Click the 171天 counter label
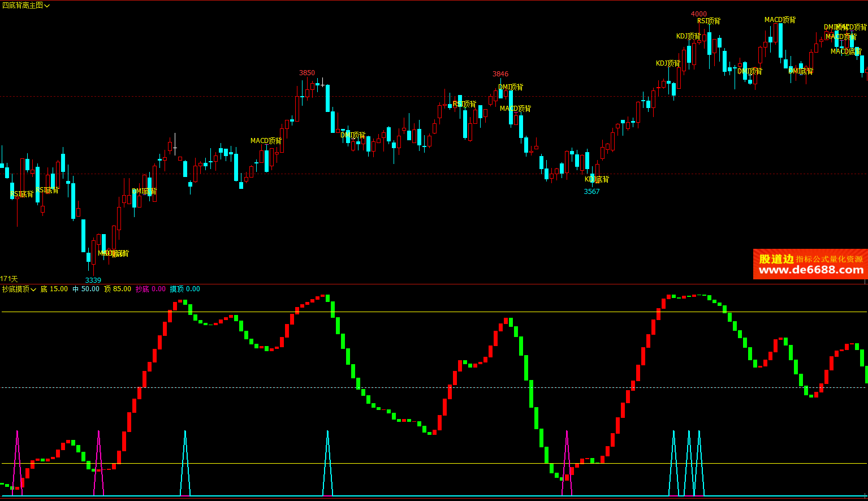Screen dimensions: 868x501 (10, 279)
